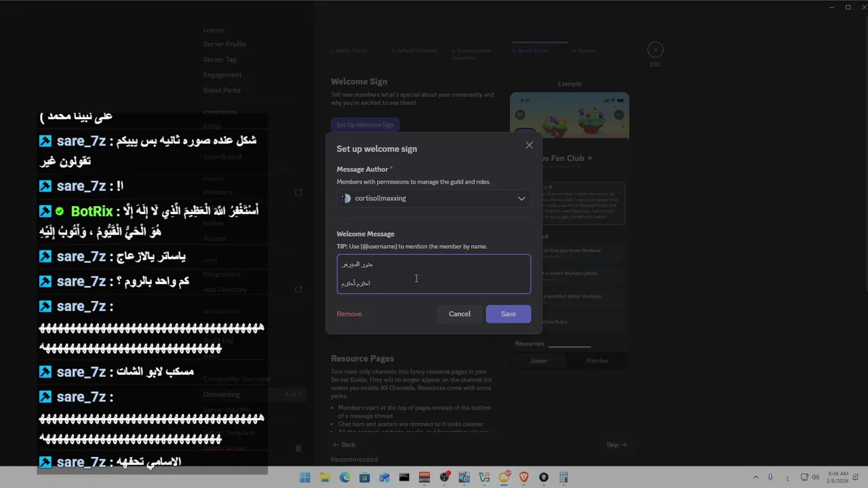Viewport: 868px width, 488px height.
Task: Open Server Profile in the settings sidebar
Action: [x=224, y=44]
